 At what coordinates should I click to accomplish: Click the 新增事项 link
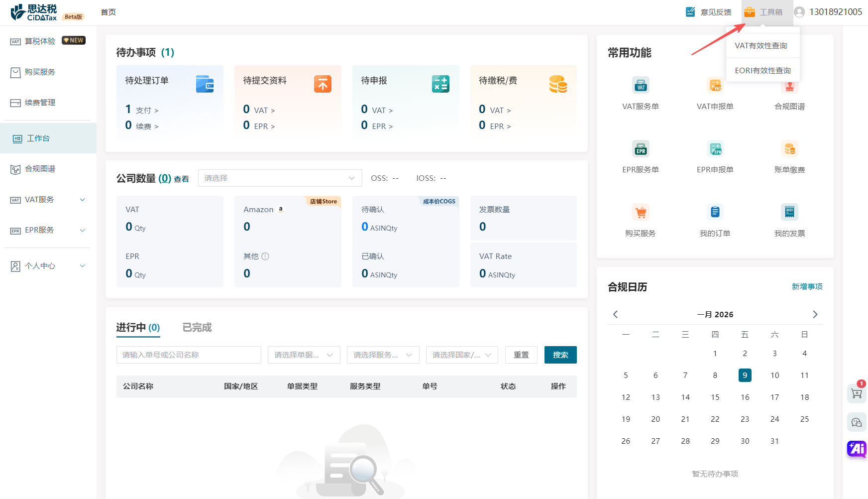(807, 287)
